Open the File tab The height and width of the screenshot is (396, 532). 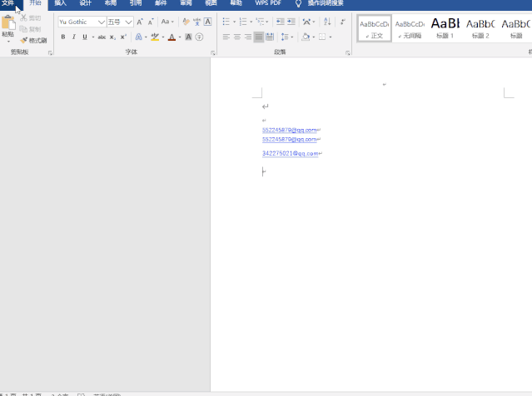[x=8, y=3]
